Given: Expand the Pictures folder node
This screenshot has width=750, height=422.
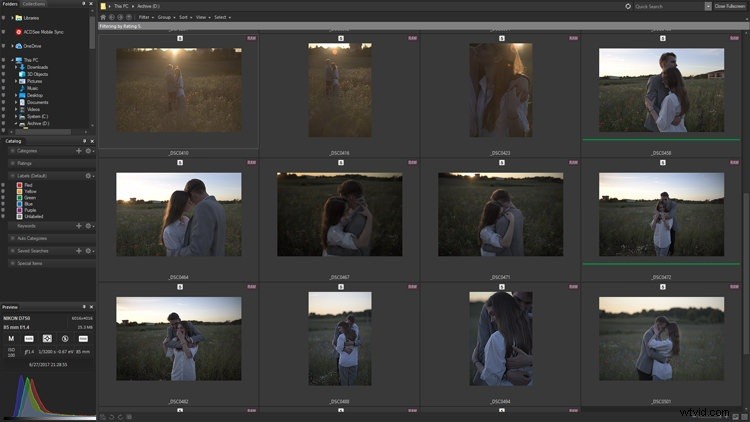Looking at the screenshot, I should coord(16,81).
